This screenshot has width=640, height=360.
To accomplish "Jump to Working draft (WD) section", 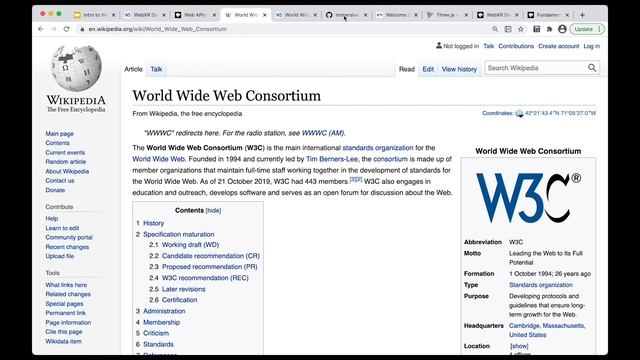I will pos(190,244).
